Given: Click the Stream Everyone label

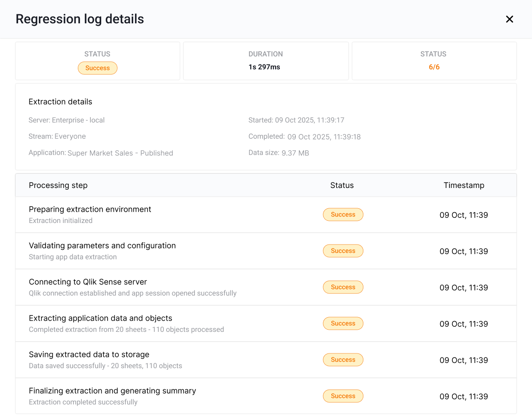Looking at the screenshot, I should tap(57, 136).
